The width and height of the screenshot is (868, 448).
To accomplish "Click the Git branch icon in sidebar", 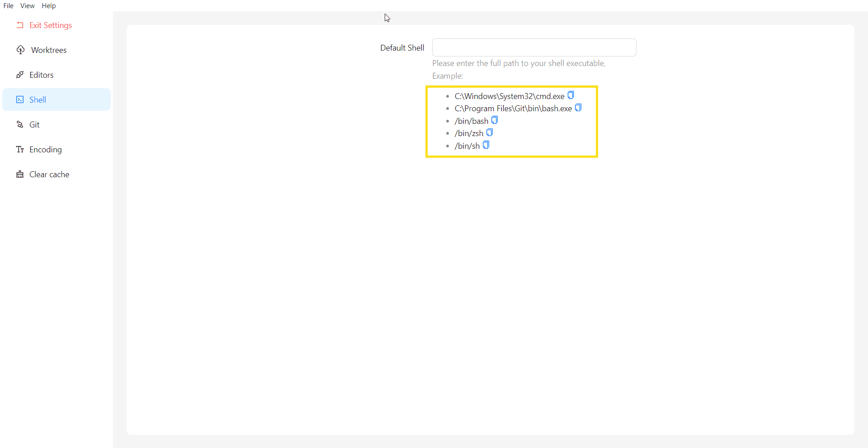I will tap(20, 124).
